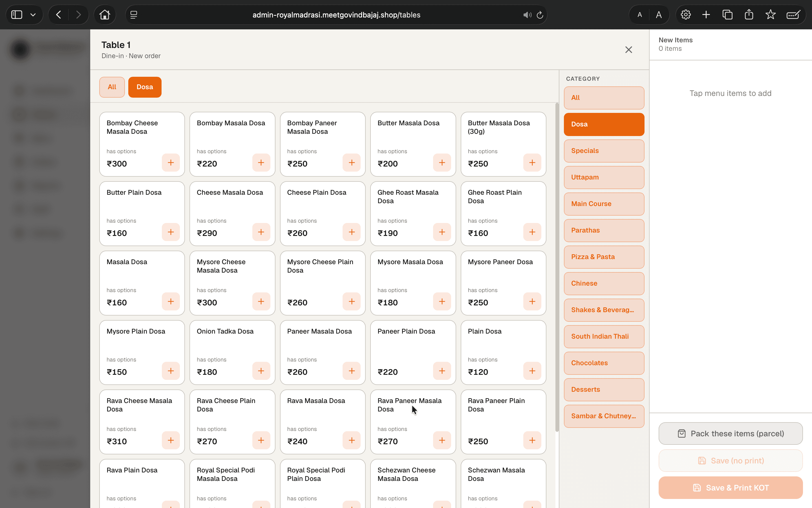The height and width of the screenshot is (508, 812).
Task: Open the Parathas category
Action: (x=604, y=231)
